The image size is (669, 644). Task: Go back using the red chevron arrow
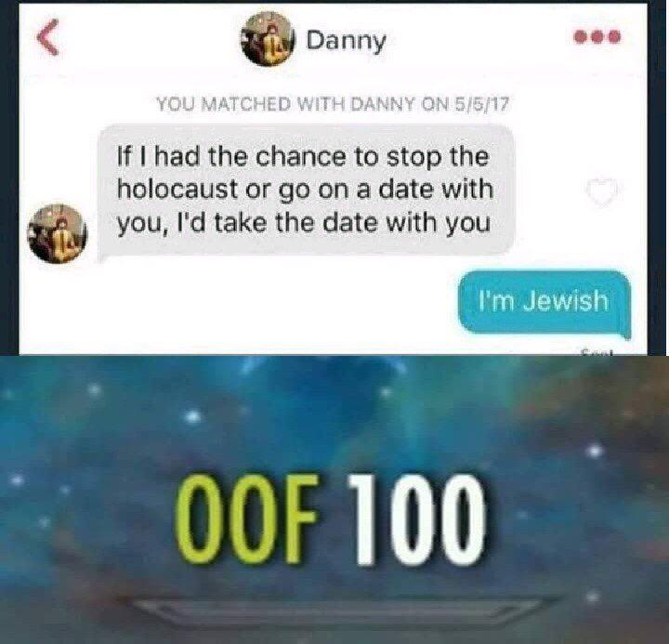pos(47,38)
